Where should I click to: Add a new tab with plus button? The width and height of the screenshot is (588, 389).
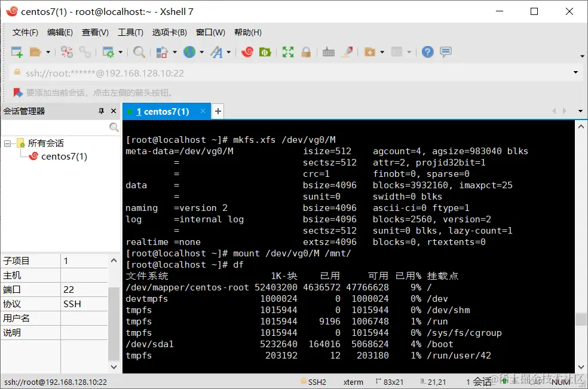(x=218, y=111)
